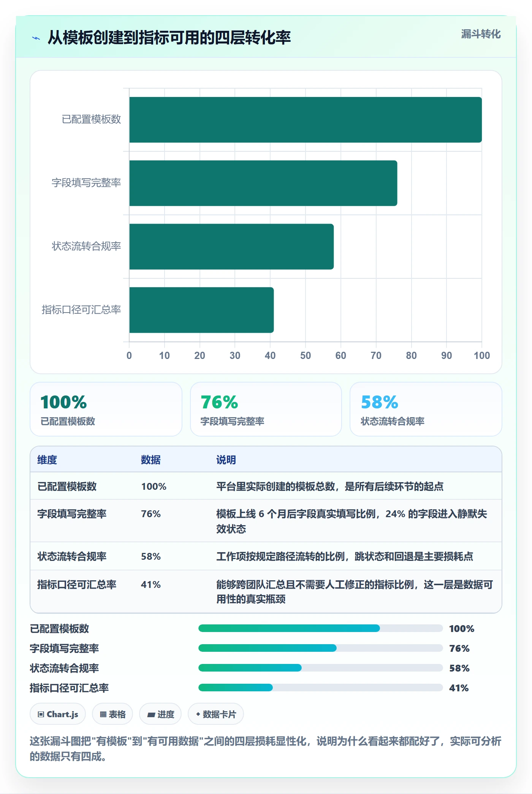Select the 76% cell in the table
The height and width of the screenshot is (794, 532).
[x=151, y=514]
